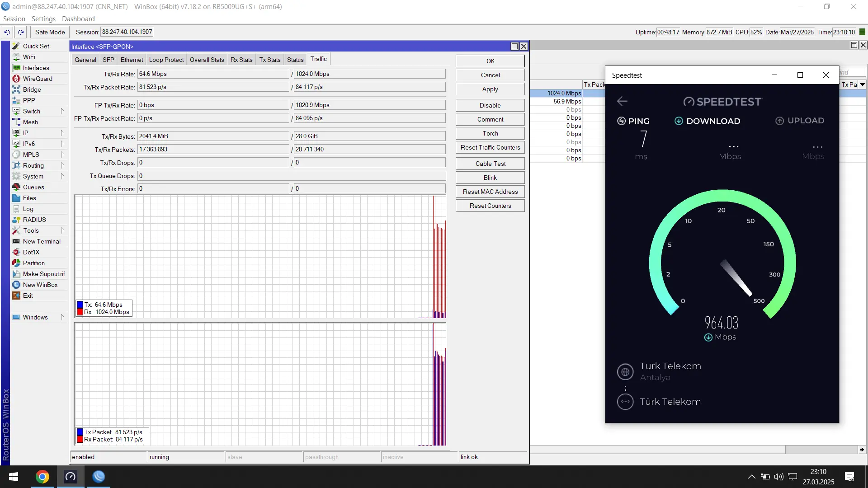Click the Tx/Rx Rate Tx value field
Viewport: 868px width, 488px height.
pyautogui.click(x=213, y=74)
